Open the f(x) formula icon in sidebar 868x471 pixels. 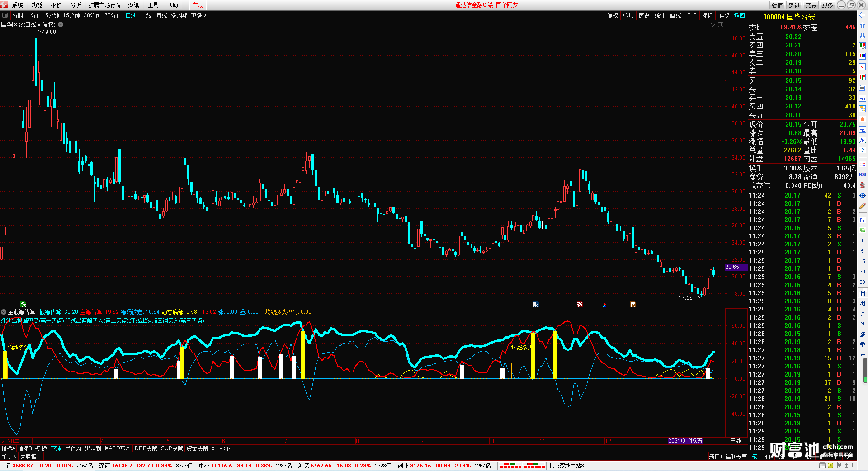coord(863,140)
